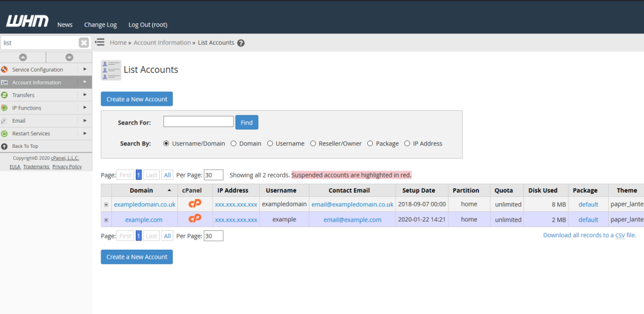Viewport: 644px width, 314px height.
Task: Click the sidebar scroll-down arrow icon
Action: click(x=69, y=57)
